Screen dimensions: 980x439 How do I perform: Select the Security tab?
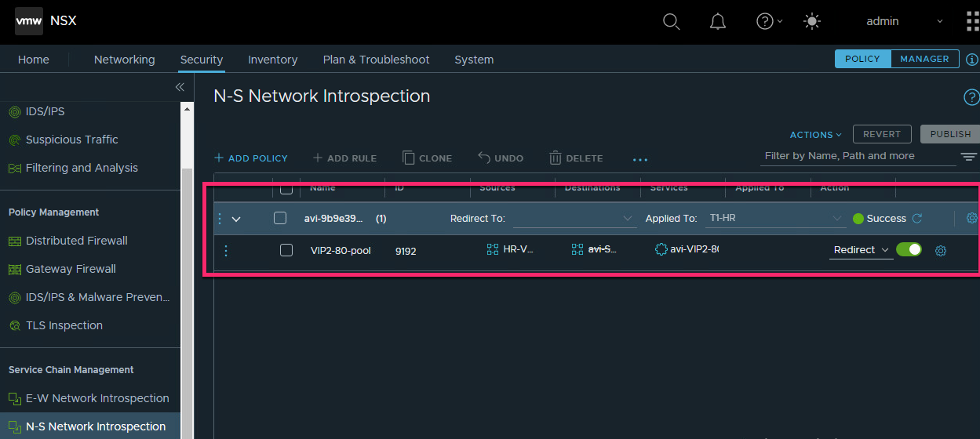(202, 60)
